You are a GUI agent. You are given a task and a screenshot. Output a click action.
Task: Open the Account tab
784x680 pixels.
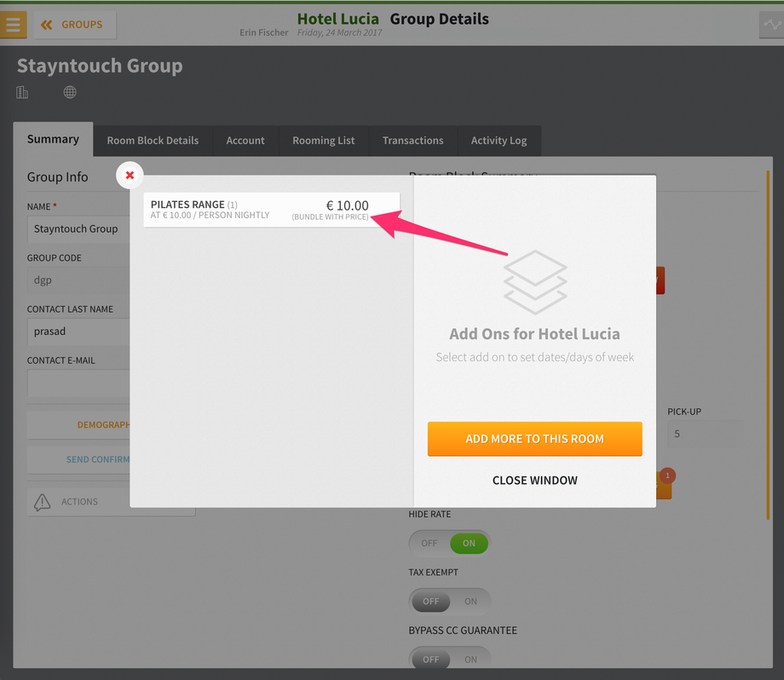pos(245,141)
